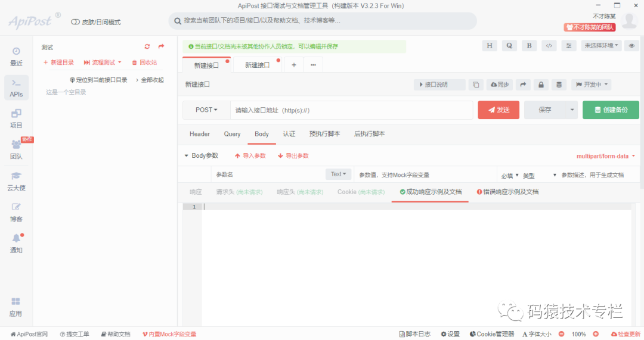
Task: Focus the top search box
Action: (x=323, y=21)
